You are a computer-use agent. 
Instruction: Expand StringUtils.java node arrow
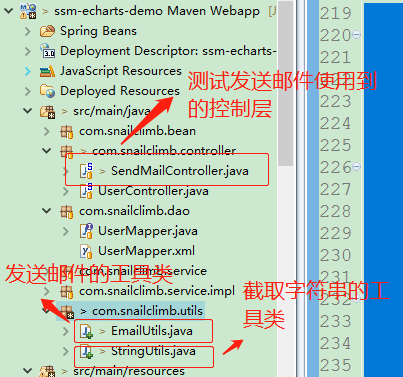tap(66, 351)
